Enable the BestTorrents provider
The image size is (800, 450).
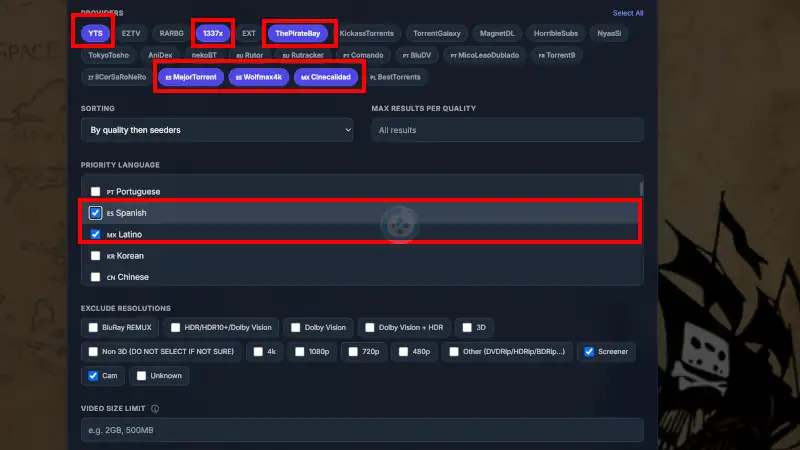point(395,77)
